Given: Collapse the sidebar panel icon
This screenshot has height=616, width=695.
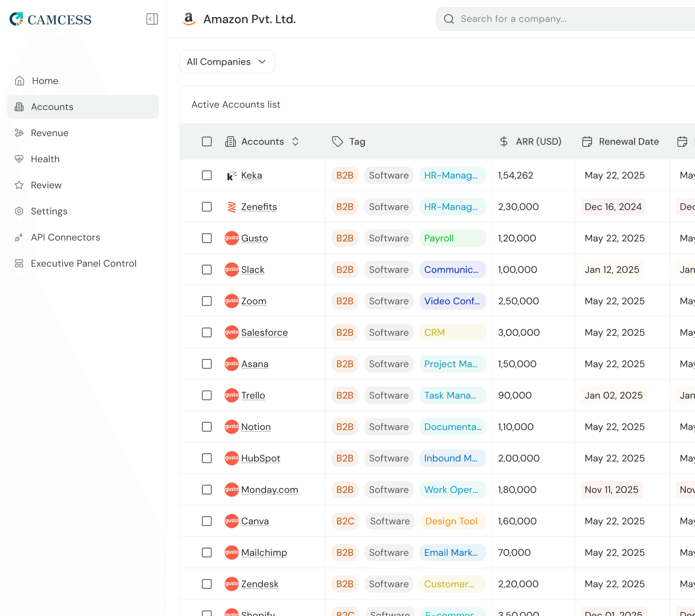Looking at the screenshot, I should click(152, 19).
